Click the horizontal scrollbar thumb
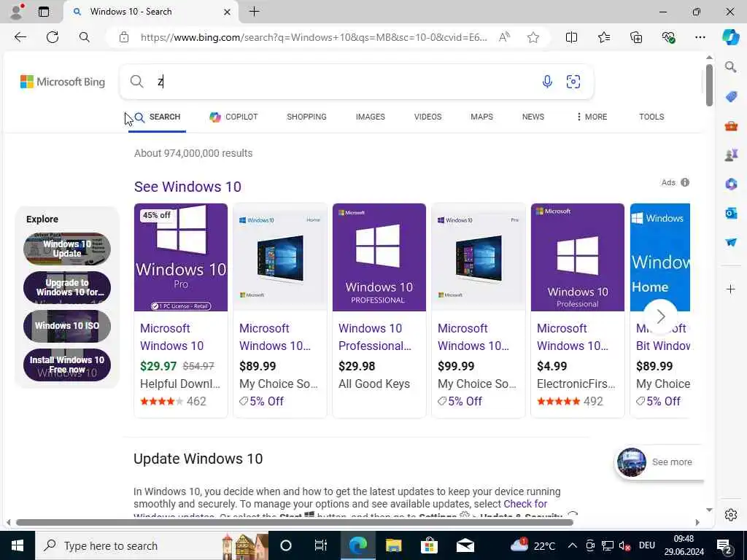 pyautogui.click(x=294, y=522)
